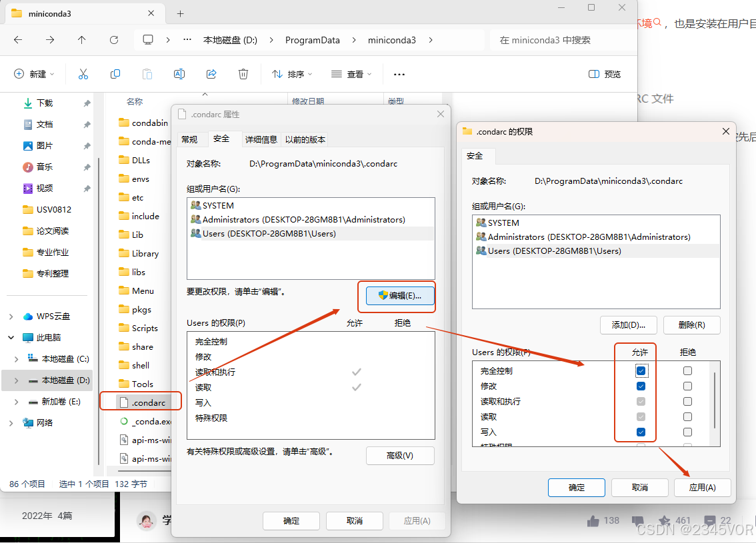The width and height of the screenshot is (756, 543).
Task: Select Users group in properties dialog
Action: tap(311, 234)
